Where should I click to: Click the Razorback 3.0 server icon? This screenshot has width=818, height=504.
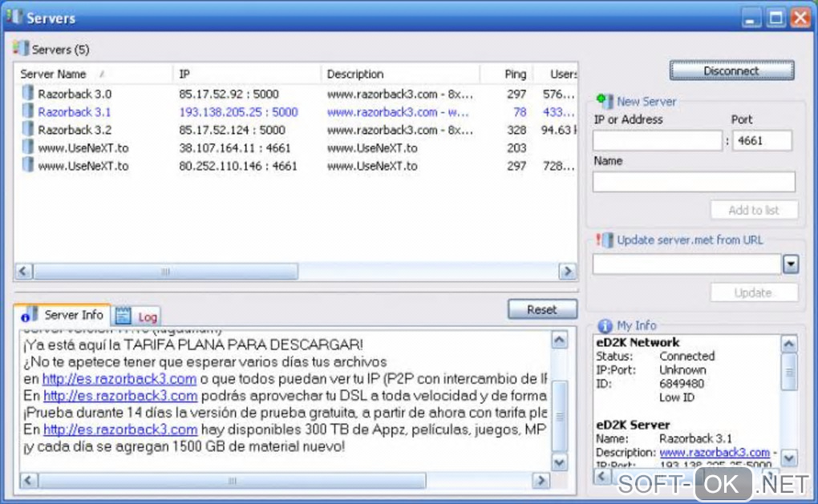[27, 93]
